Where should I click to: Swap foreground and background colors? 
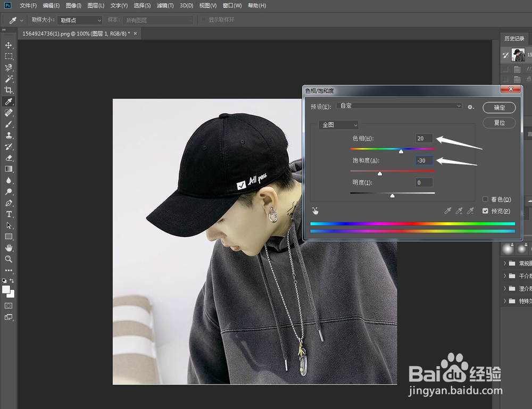pos(12,281)
